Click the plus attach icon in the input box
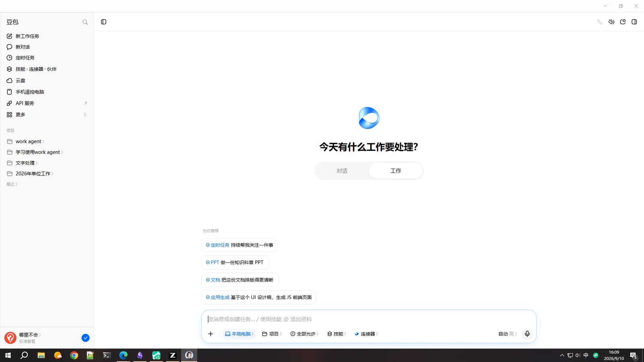The image size is (644, 362). point(211,334)
